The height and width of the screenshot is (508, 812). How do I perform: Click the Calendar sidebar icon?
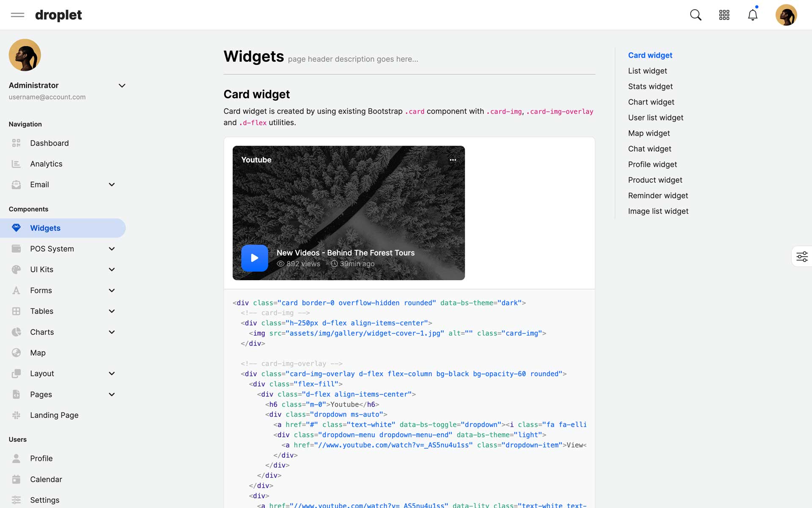point(16,479)
